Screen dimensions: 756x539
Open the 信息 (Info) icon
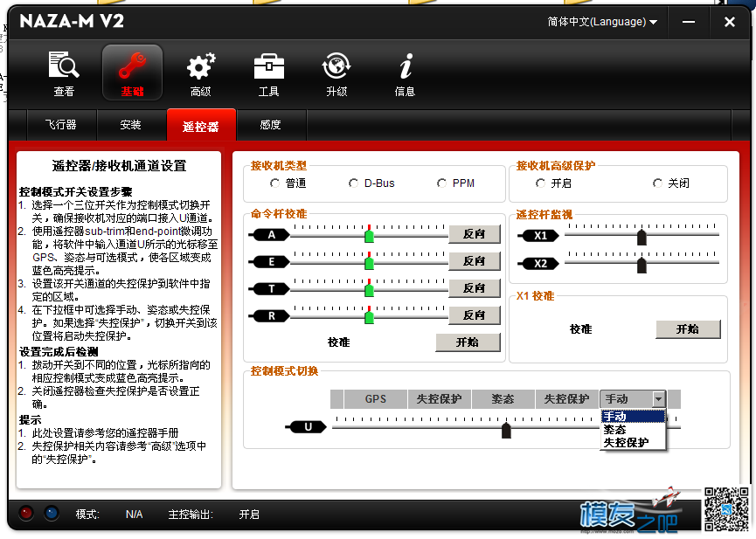(x=405, y=73)
